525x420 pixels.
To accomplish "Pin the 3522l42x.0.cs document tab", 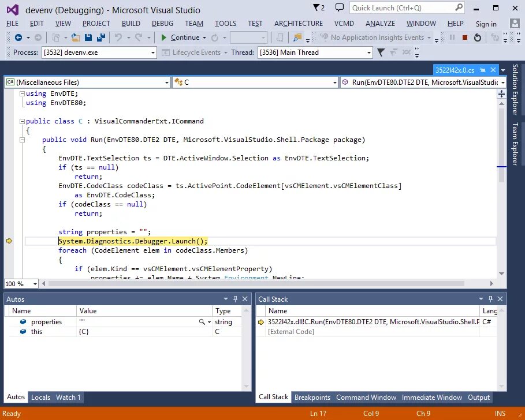I will (x=482, y=70).
